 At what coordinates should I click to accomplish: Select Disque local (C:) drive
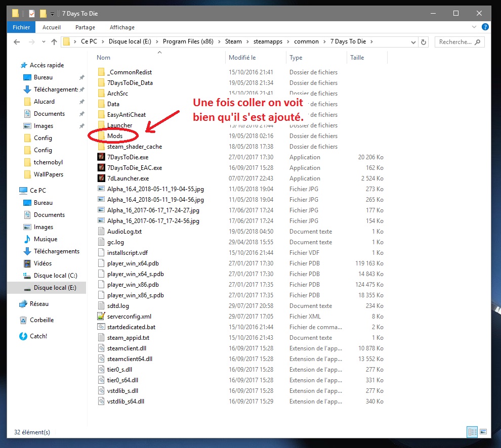[x=55, y=276]
